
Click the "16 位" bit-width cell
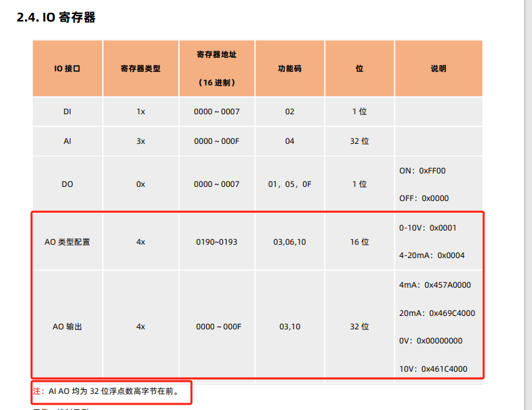pyautogui.click(x=359, y=242)
